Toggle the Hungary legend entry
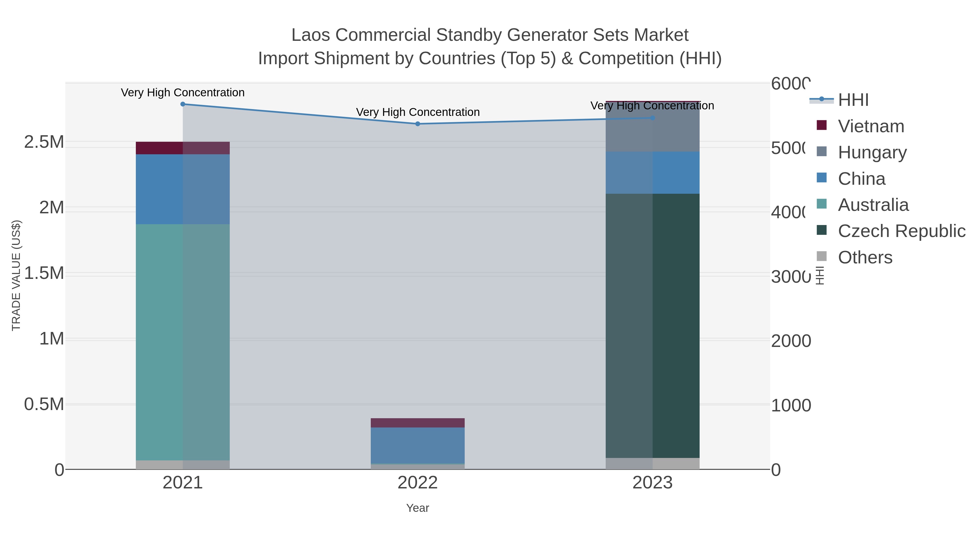The image size is (980, 551). 862,152
